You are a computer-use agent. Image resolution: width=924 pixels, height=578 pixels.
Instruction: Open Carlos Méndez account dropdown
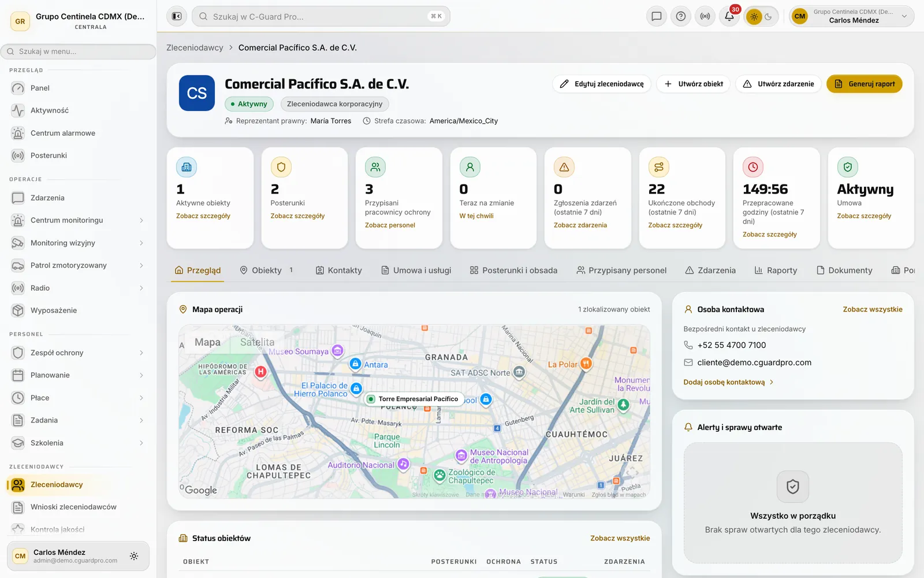click(852, 16)
